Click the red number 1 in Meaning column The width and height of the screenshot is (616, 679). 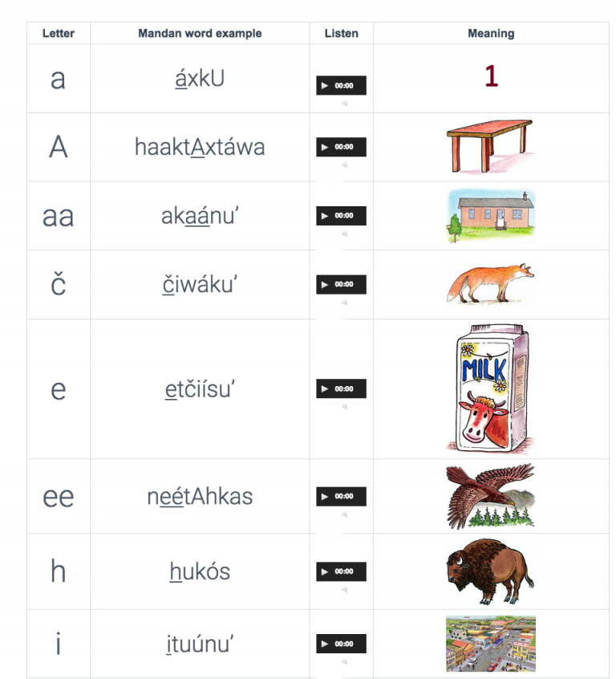click(491, 78)
